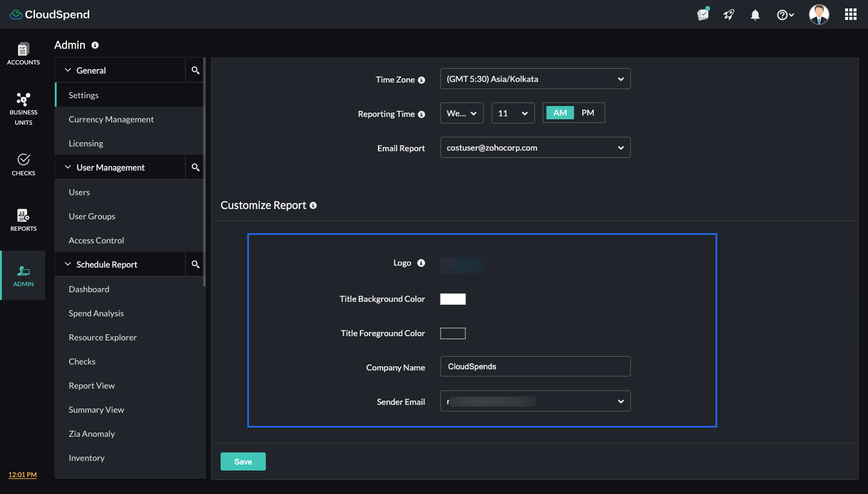Open the Sender Email dropdown
Viewport: 868px width, 494px height.
click(x=535, y=401)
